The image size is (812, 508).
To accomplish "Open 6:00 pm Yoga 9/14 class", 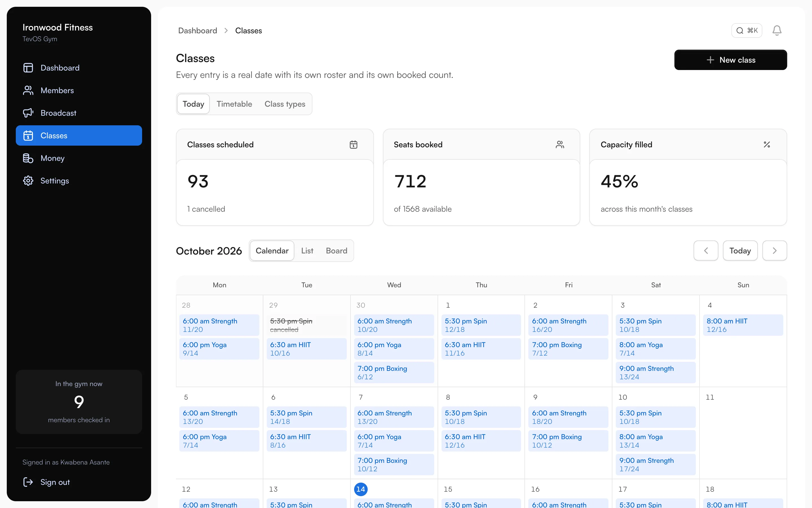I will [x=219, y=349].
